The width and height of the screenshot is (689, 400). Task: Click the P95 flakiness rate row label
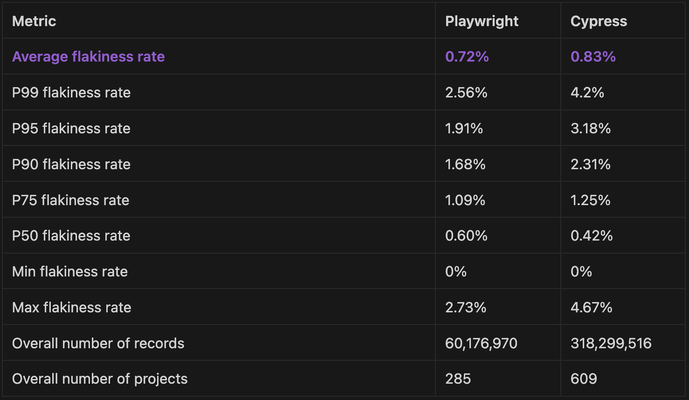tap(71, 129)
